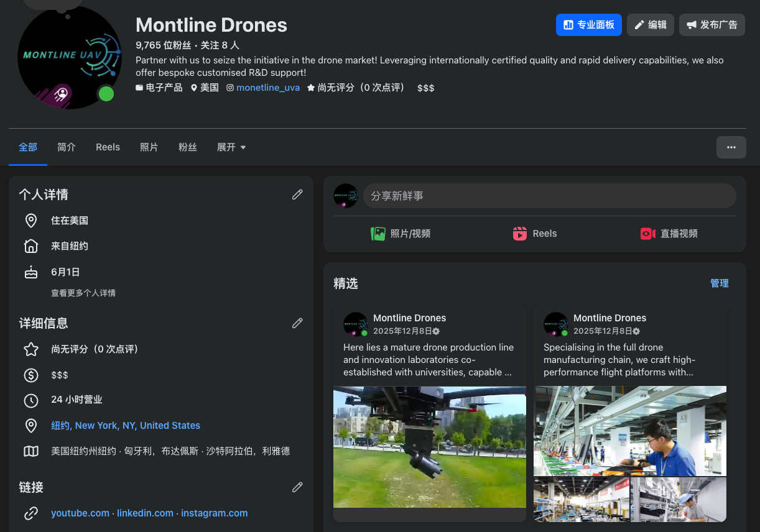Click the 来自纽约 detail text

[x=70, y=246]
